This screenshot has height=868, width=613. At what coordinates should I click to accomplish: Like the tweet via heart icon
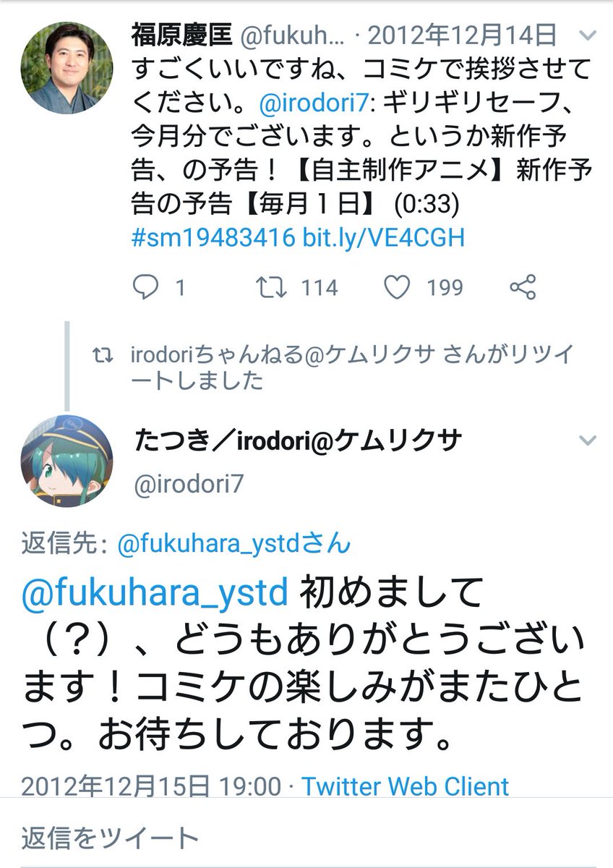[397, 287]
